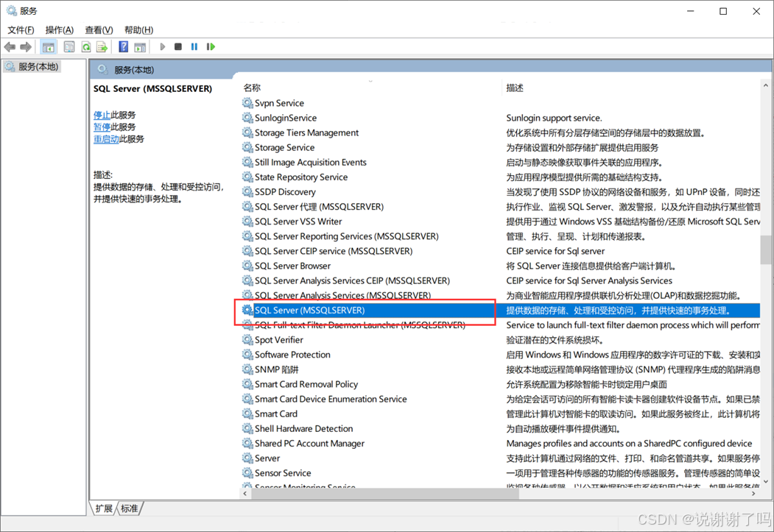
Task: Select Still Image Acquisition Events service
Action: pyautogui.click(x=311, y=162)
